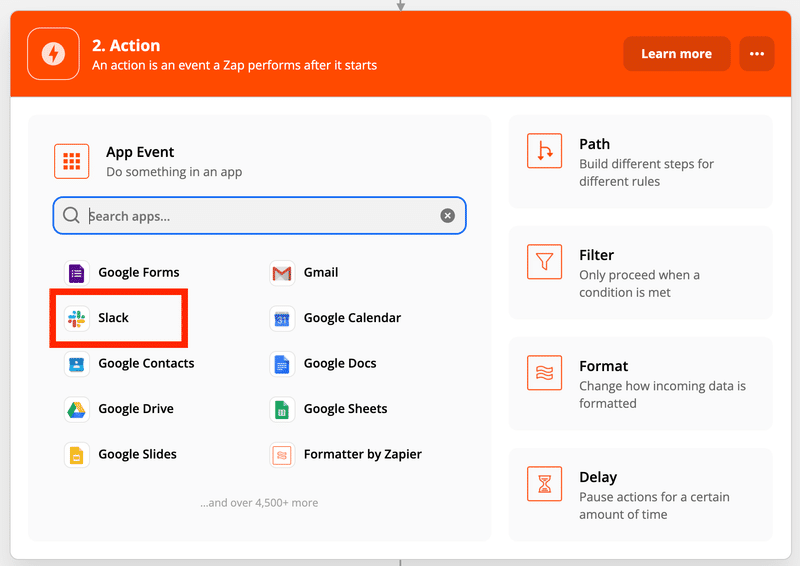Image resolution: width=800 pixels, height=566 pixels.
Task: Pick the Google Docs icon
Action: point(282,364)
